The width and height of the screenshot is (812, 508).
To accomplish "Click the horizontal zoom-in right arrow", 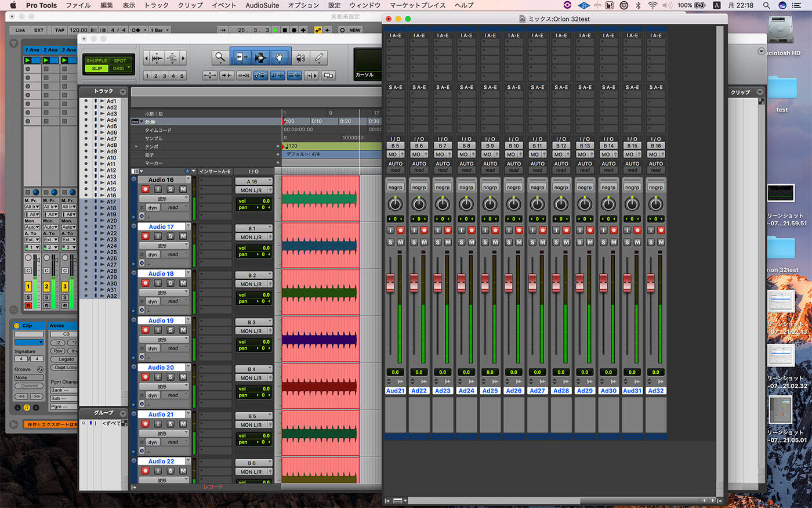I will [x=183, y=59].
